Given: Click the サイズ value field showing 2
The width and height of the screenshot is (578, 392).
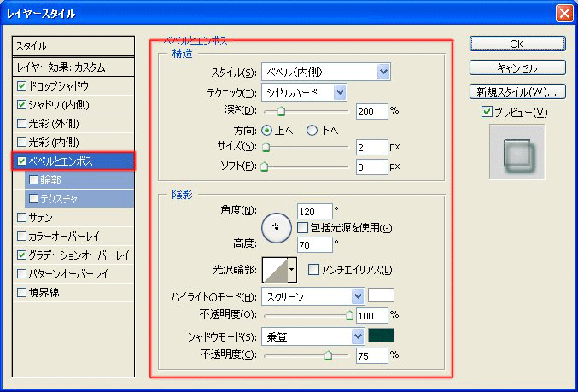Looking at the screenshot, I should 372,148.
